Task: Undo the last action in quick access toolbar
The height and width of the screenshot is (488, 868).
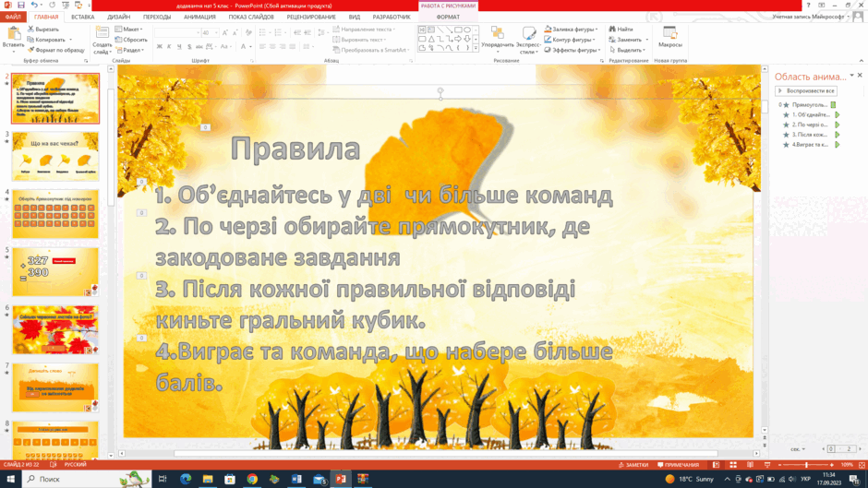Action: [x=34, y=5]
